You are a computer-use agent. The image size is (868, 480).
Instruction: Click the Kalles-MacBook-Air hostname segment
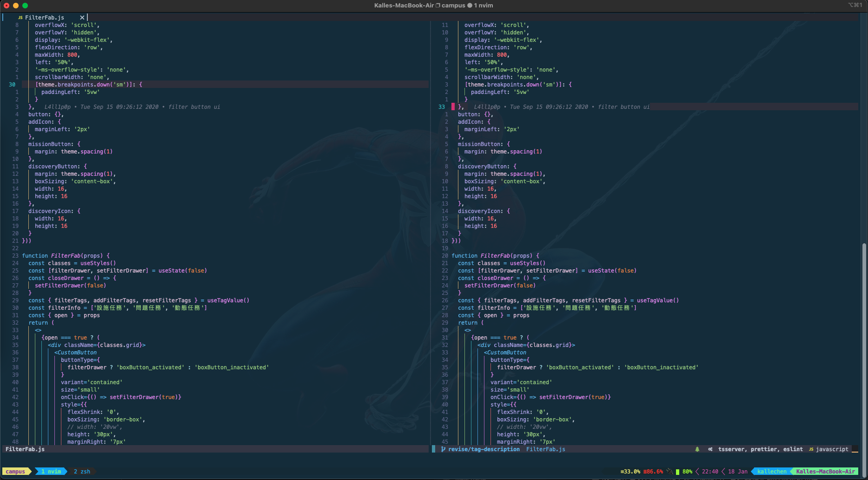(x=825, y=472)
